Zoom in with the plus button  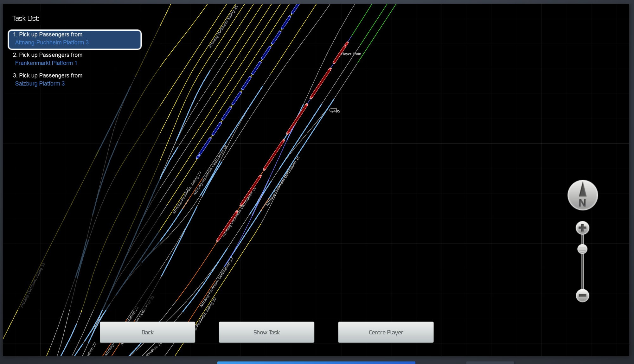(x=582, y=228)
